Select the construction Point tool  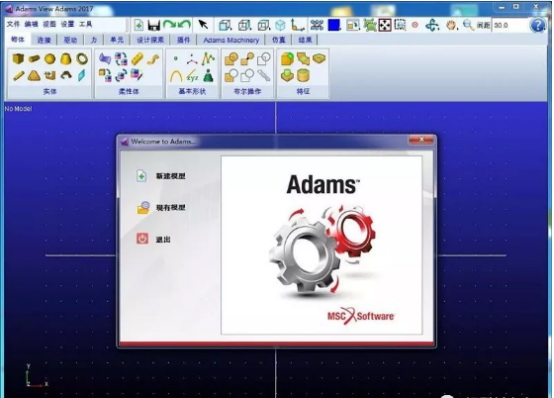(176, 59)
